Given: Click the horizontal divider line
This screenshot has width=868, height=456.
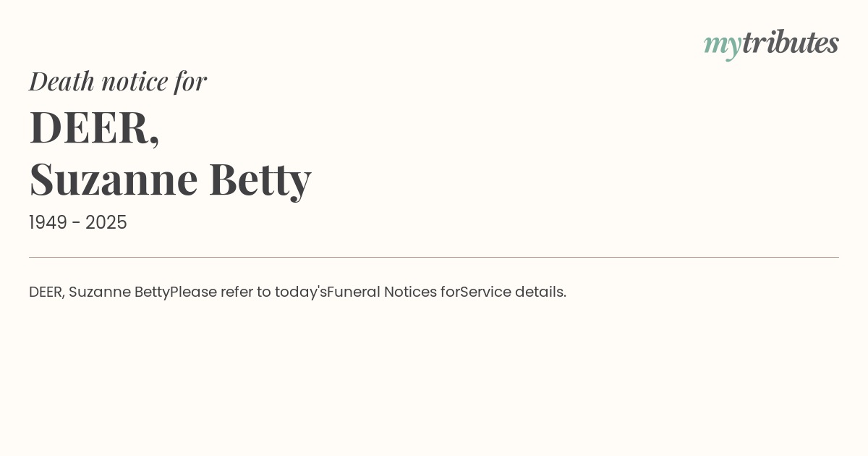Looking at the screenshot, I should [434, 257].
